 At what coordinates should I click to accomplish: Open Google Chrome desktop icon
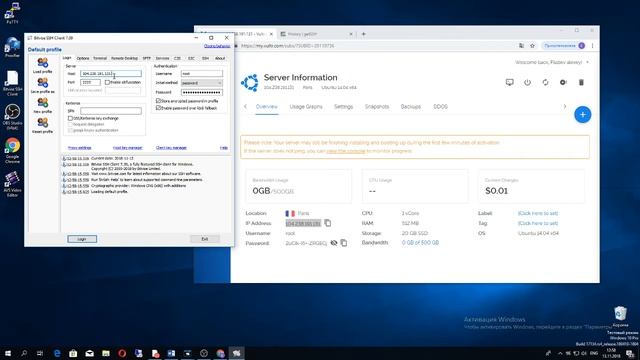[12, 150]
